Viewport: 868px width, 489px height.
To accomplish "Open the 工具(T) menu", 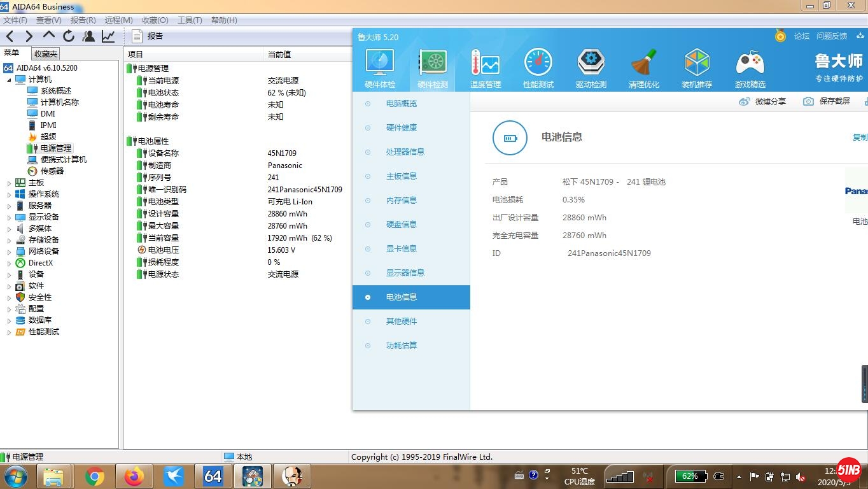I will click(190, 20).
